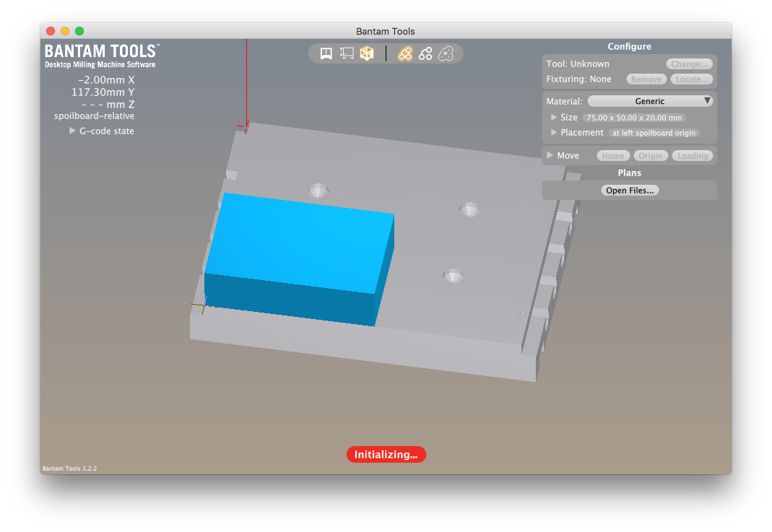Select the top-down dimension view icon
The height and width of the screenshot is (532, 772).
click(347, 53)
